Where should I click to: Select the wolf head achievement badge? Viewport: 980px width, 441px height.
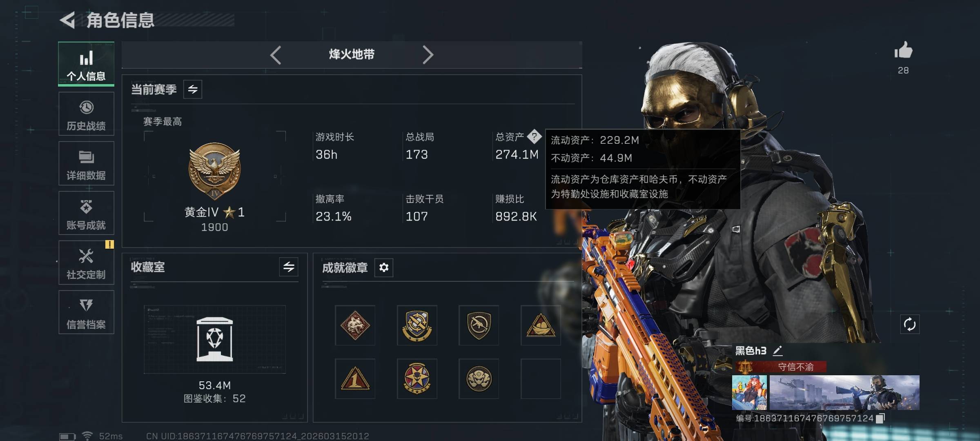[x=355, y=325]
